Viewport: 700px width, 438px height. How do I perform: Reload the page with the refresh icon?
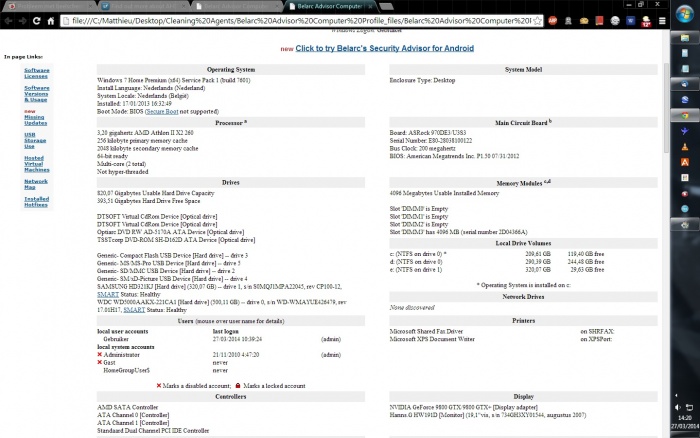pos(37,21)
